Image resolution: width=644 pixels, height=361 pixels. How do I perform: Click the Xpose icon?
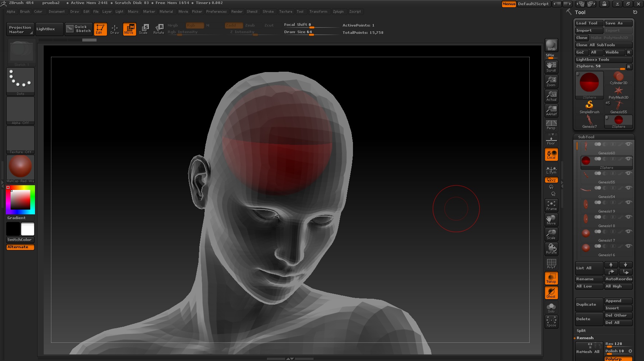coord(551,321)
